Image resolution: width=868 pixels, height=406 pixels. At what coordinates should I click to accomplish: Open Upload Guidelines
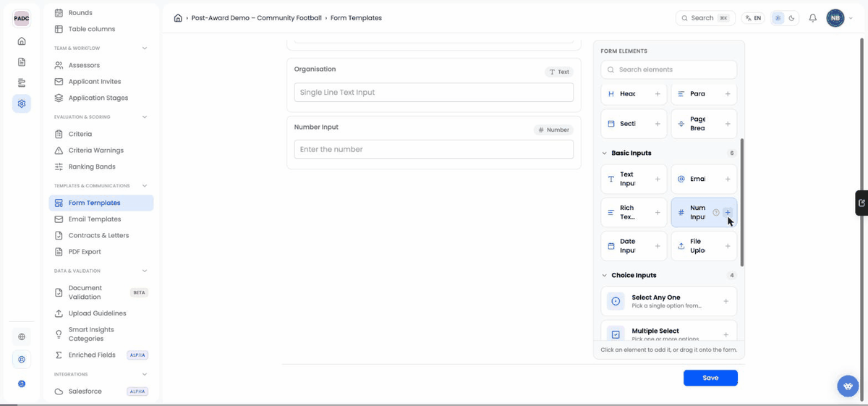[x=101, y=313]
